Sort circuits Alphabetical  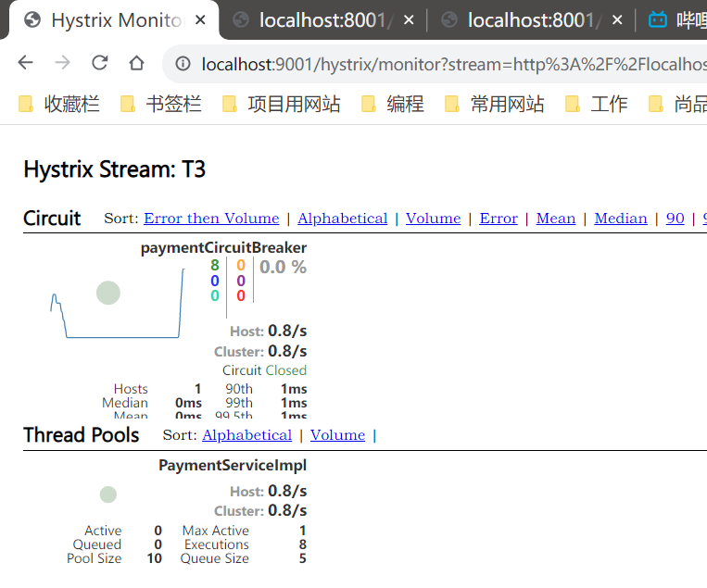coord(342,219)
